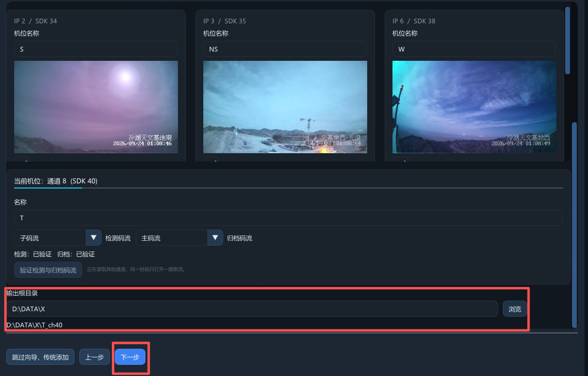The width and height of the screenshot is (588, 376).
Task: Edit the output root directory path D:\DATA\X
Action: point(252,309)
